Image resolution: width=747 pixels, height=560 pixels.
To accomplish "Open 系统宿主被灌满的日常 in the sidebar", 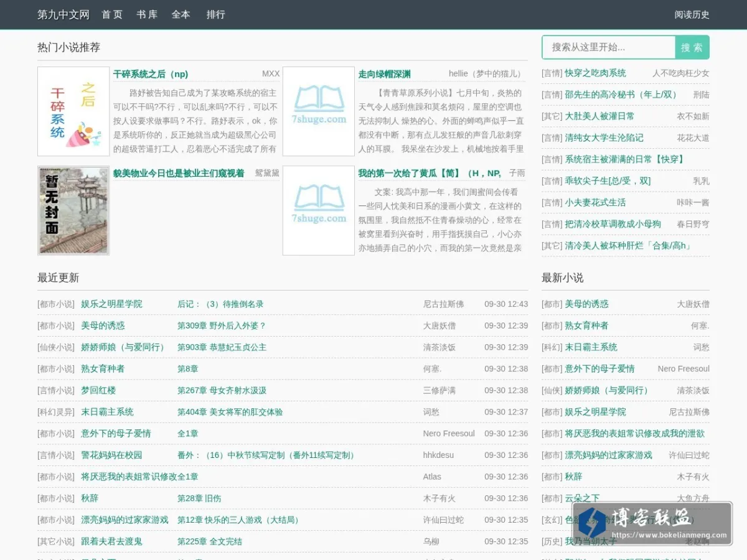I will pyautogui.click(x=624, y=159).
